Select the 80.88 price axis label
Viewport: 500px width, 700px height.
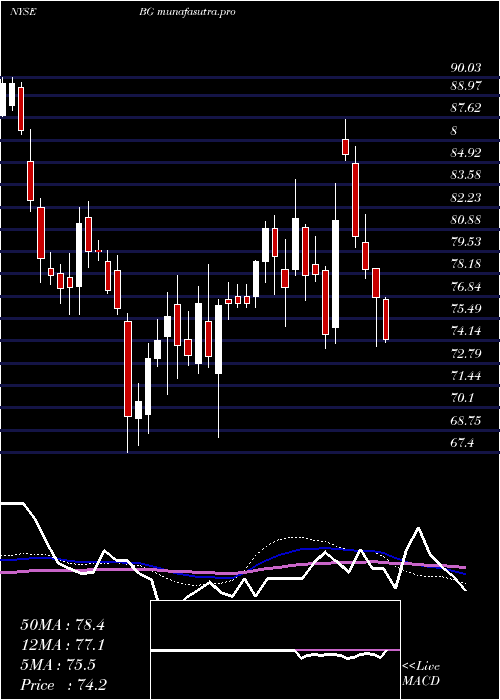[x=466, y=220]
